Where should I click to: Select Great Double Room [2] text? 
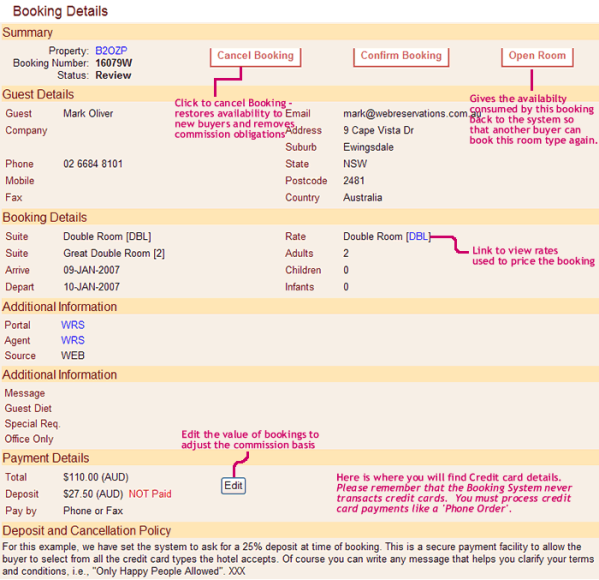(114, 253)
